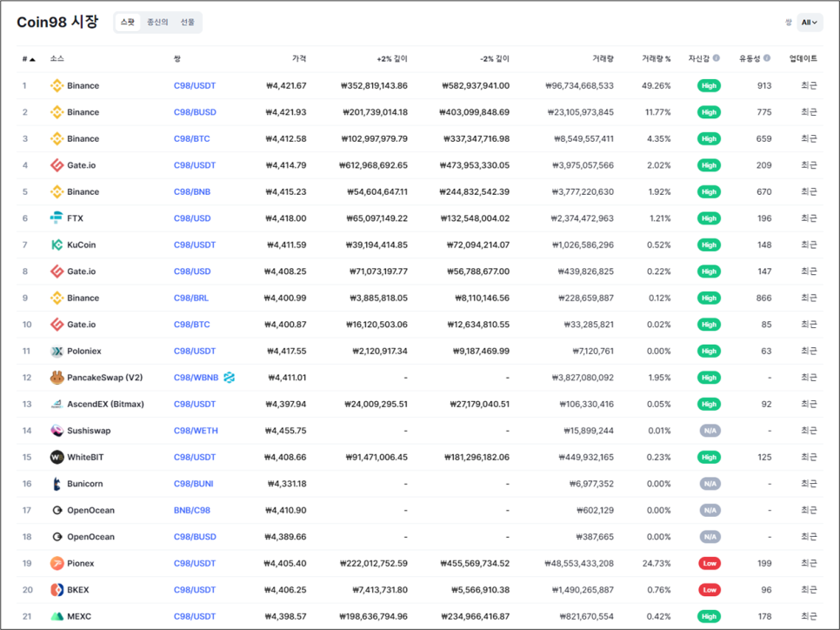Click the Poloniex exchange logo
This screenshot has height=630, width=840.
click(x=57, y=352)
